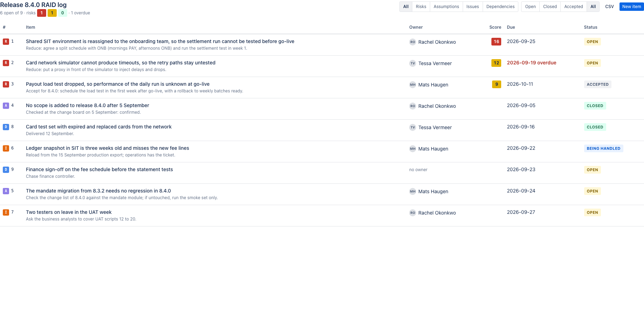Image resolution: width=644 pixels, height=315 pixels.
Task: Export the log with the CSV button
Action: coord(609,7)
